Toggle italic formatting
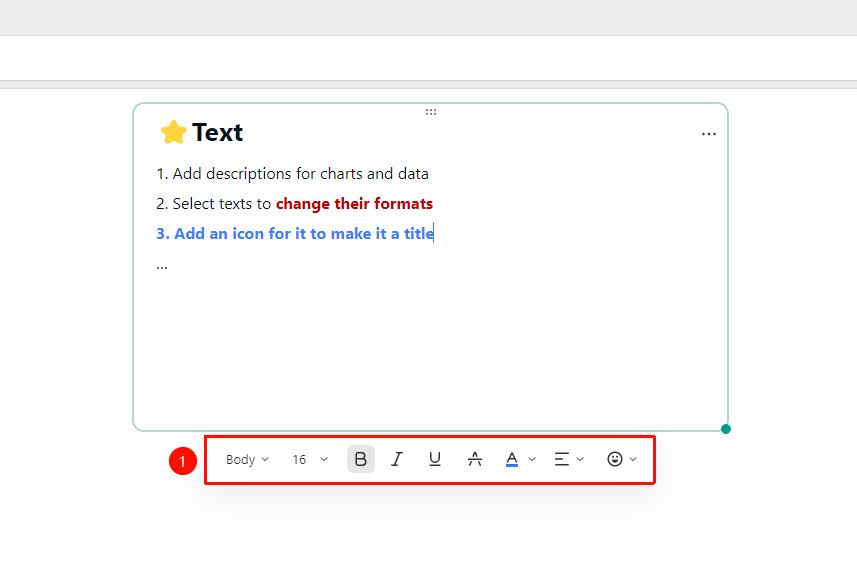857x577 pixels. click(x=397, y=459)
